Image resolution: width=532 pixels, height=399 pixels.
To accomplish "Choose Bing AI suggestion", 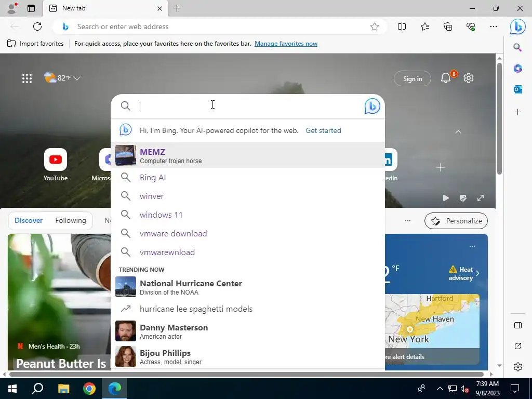I will pos(248,178).
